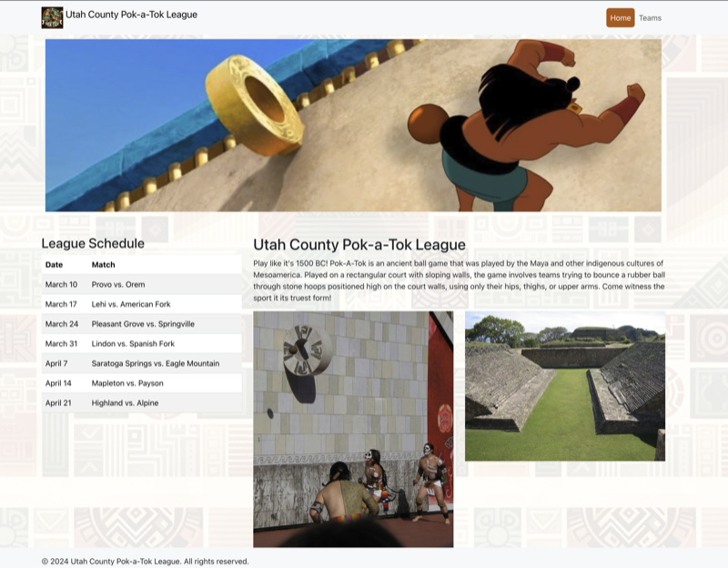Click the league logo icon in navbar
The width and height of the screenshot is (728, 568).
[52, 17]
